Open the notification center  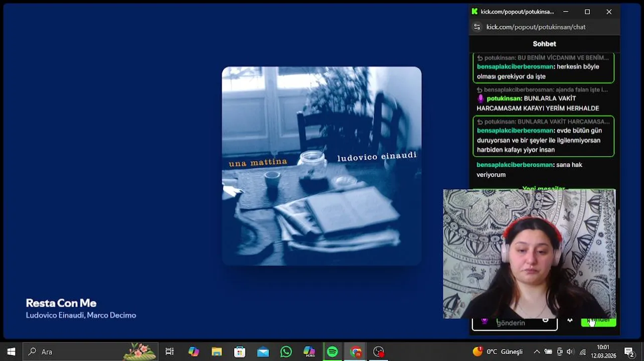(629, 351)
